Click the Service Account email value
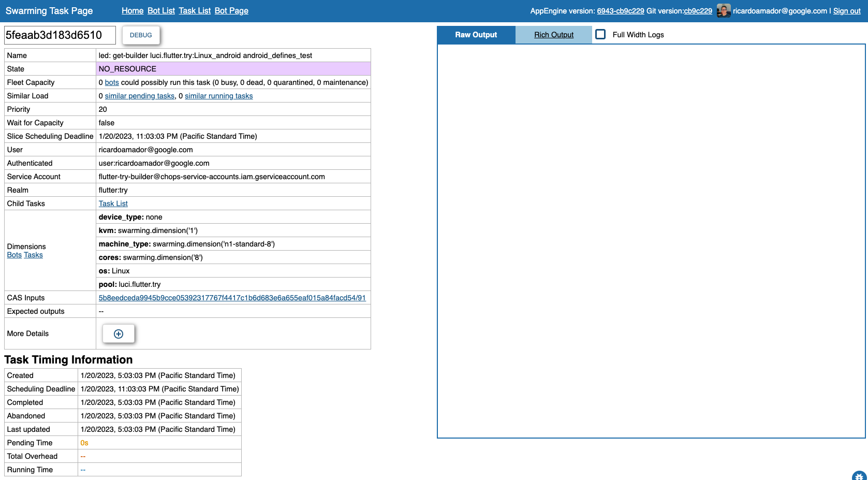The height and width of the screenshot is (480, 868). click(x=212, y=177)
